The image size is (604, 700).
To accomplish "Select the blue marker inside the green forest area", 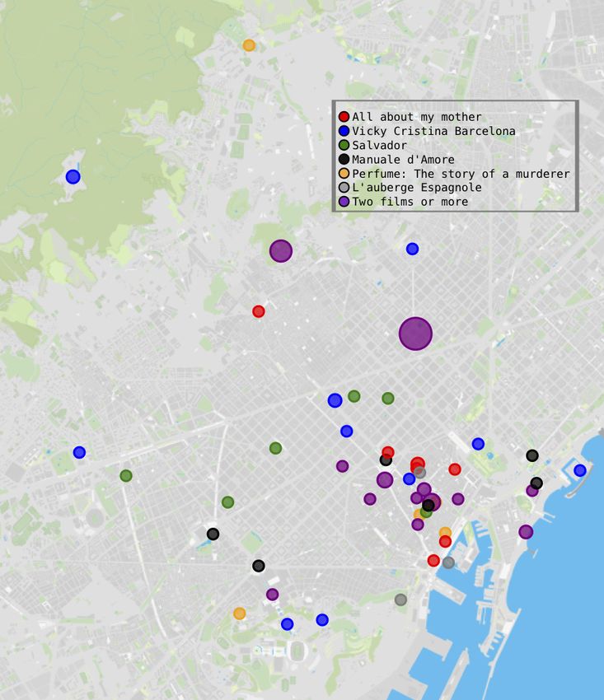I will pos(73,177).
